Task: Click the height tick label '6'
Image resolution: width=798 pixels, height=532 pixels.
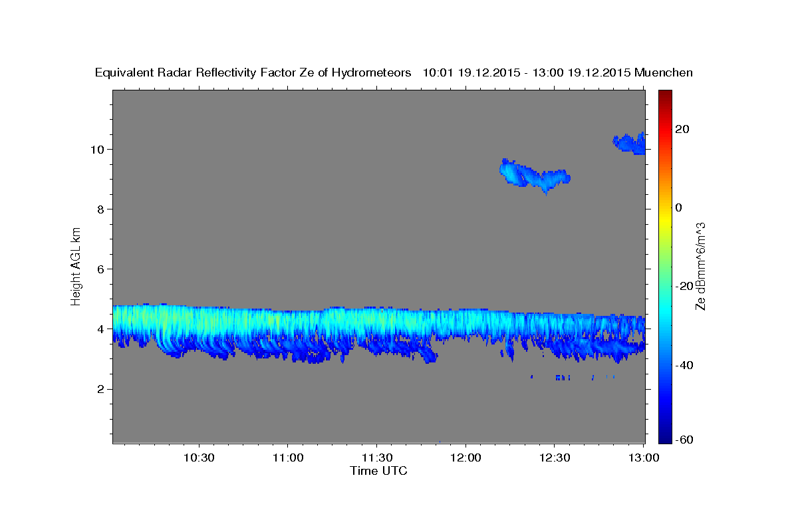Action: pos(100,269)
